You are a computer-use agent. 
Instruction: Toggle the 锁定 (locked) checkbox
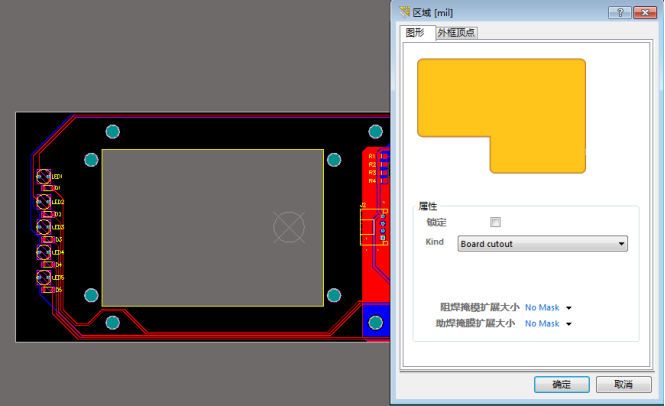click(495, 222)
